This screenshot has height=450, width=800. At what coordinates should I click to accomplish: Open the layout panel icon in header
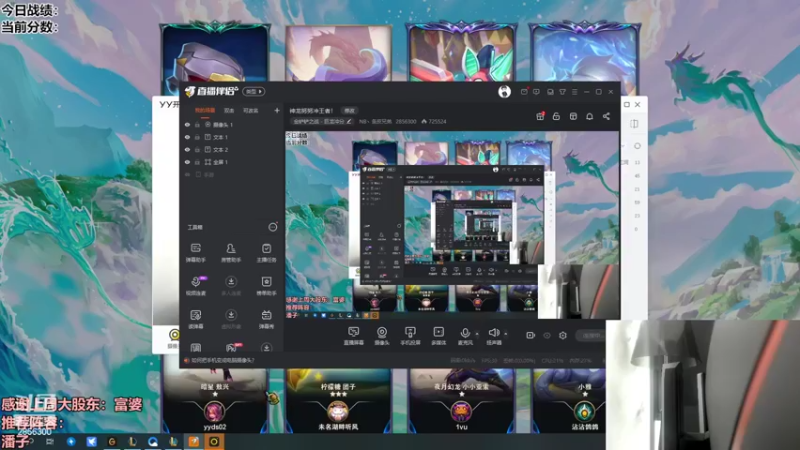tap(573, 116)
